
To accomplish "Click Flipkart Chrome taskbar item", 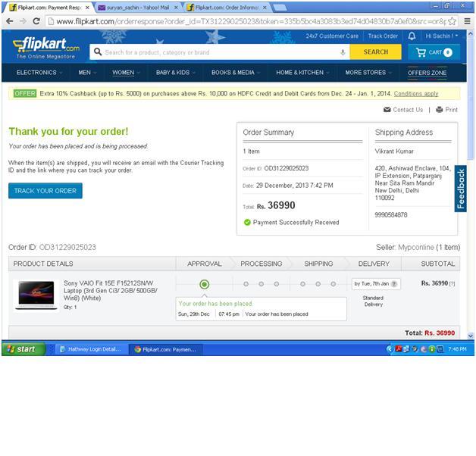I will coord(166,349).
